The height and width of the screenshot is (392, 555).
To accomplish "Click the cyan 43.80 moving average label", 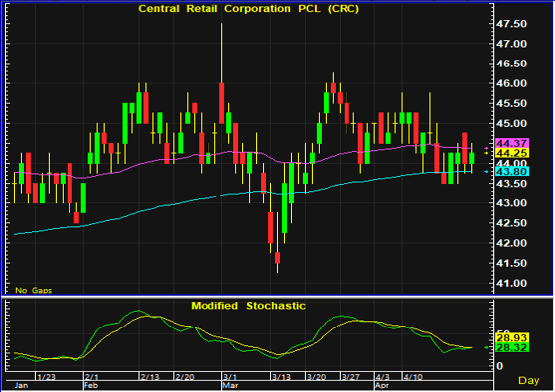I will click(x=512, y=172).
